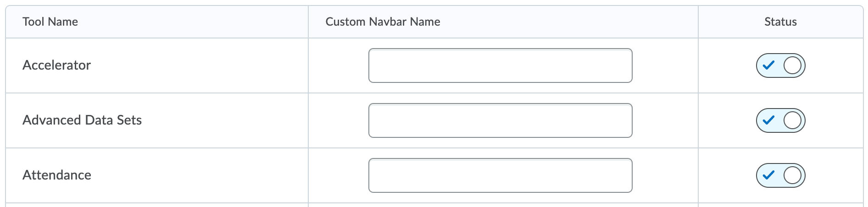
Task: Click the round knob of Accelerator's switch
Action: [792, 65]
